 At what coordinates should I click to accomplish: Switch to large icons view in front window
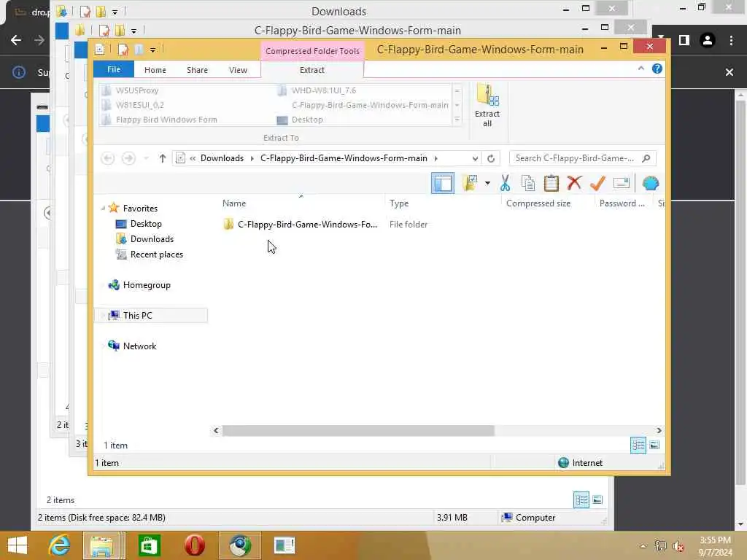coord(654,446)
